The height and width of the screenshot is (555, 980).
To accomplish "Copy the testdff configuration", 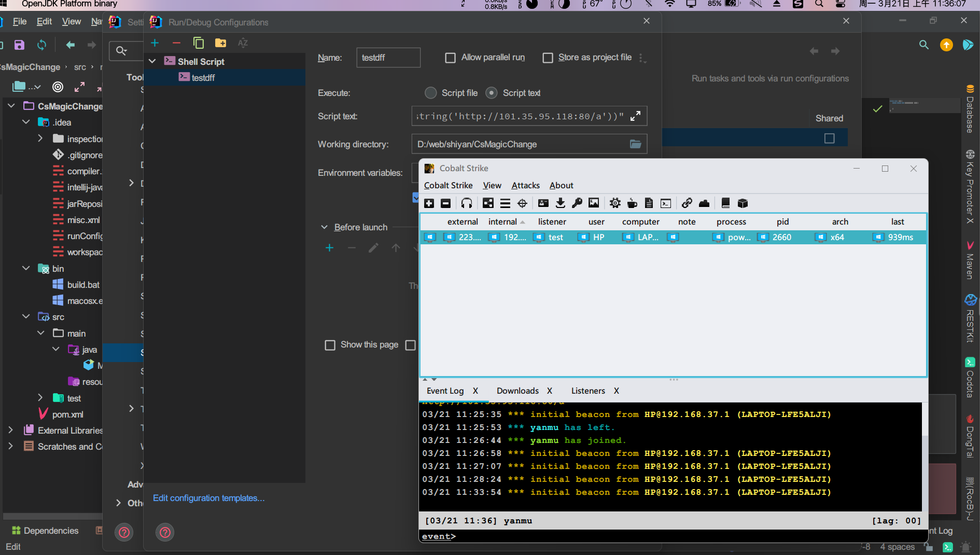I will 199,43.
